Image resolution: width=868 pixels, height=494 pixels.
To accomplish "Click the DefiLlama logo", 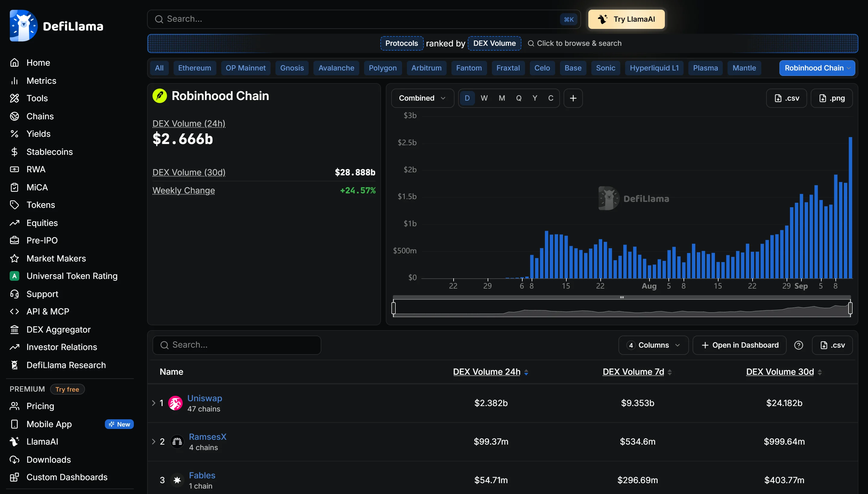I will point(56,26).
